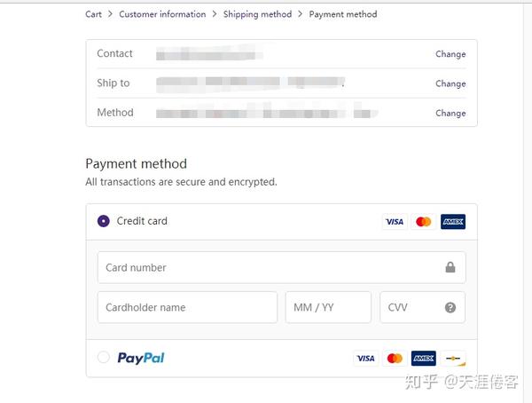532x403 pixels.
Task: Click the Discover card logo in PayPal row
Action: [453, 359]
